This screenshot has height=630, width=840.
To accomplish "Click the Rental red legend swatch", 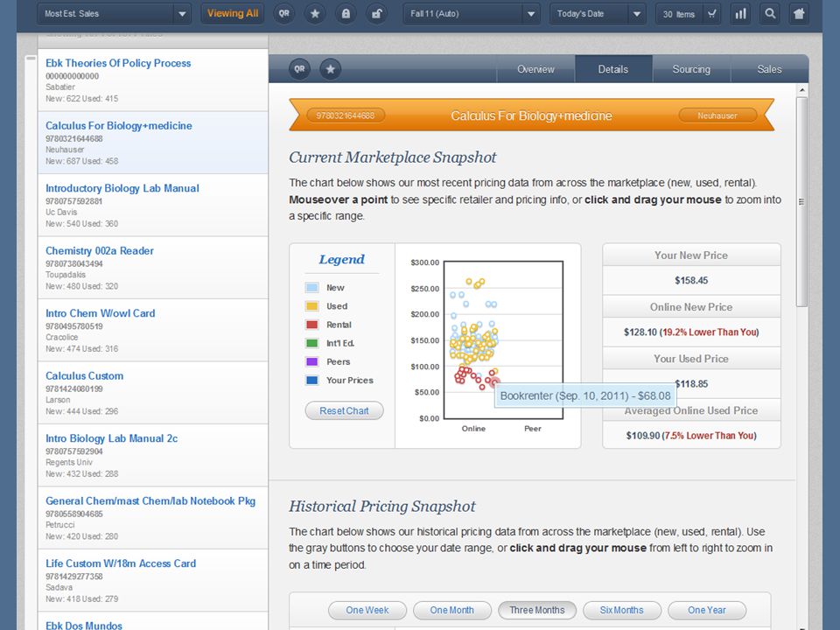I will click(x=311, y=325).
